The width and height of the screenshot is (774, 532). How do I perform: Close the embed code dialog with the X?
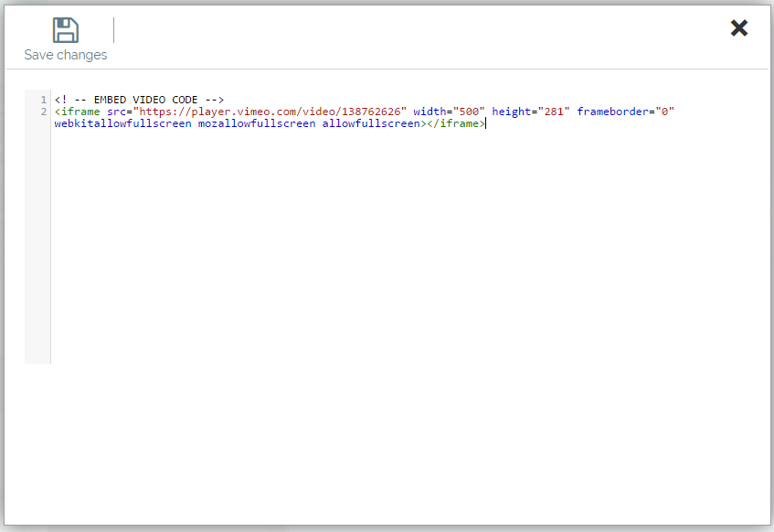[739, 28]
